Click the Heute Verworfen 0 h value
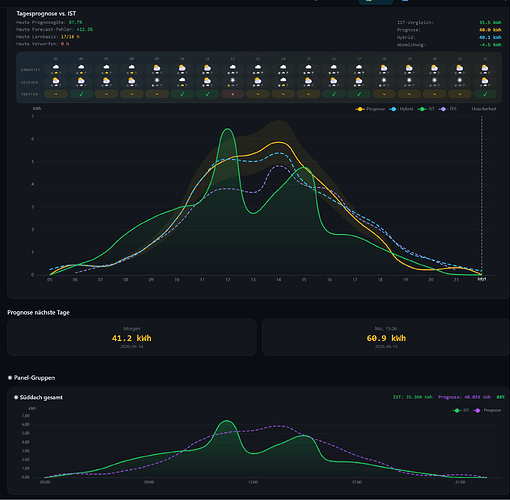 (x=65, y=44)
